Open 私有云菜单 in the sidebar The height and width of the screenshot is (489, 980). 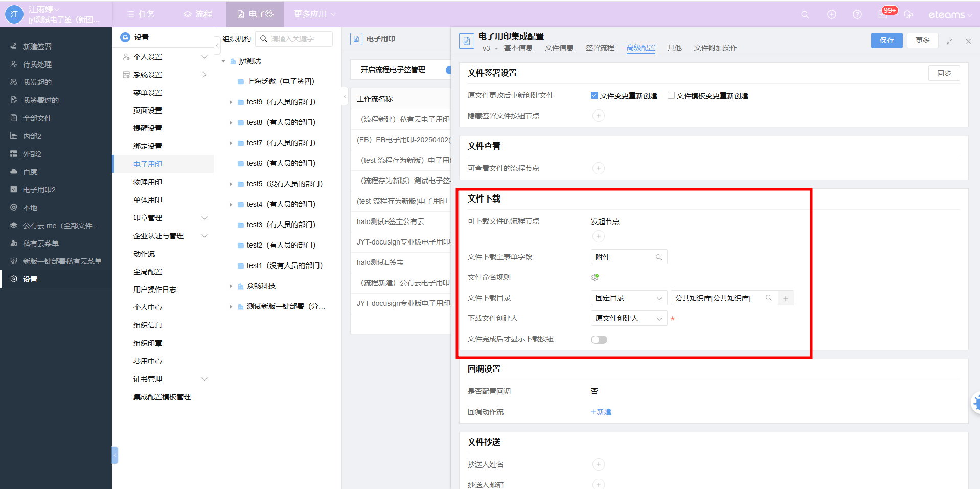point(41,243)
